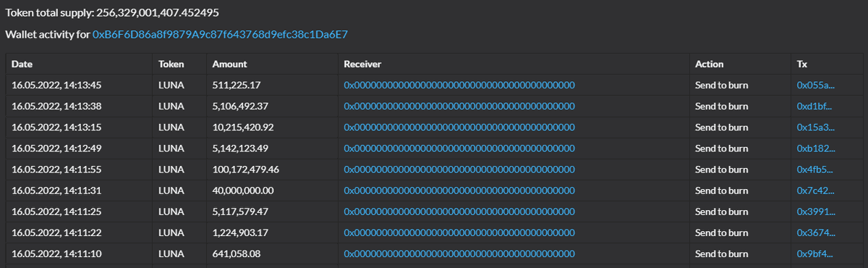Open transaction link 0x055a...
Image resolution: width=868 pixels, height=268 pixels.
(x=816, y=85)
